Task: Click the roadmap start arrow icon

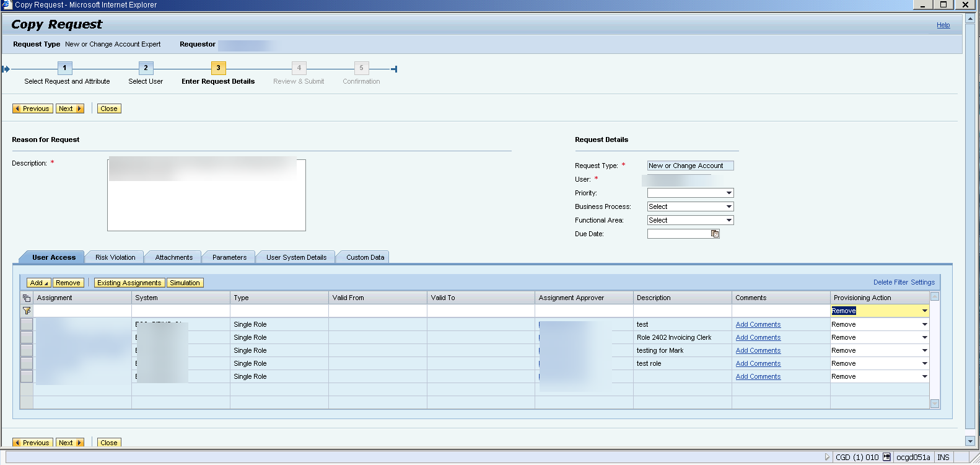Action: (6, 69)
